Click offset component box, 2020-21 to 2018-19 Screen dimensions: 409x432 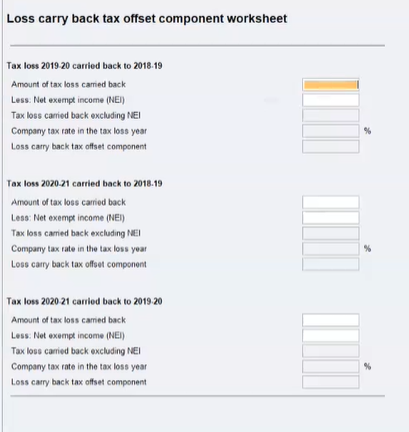click(331, 264)
